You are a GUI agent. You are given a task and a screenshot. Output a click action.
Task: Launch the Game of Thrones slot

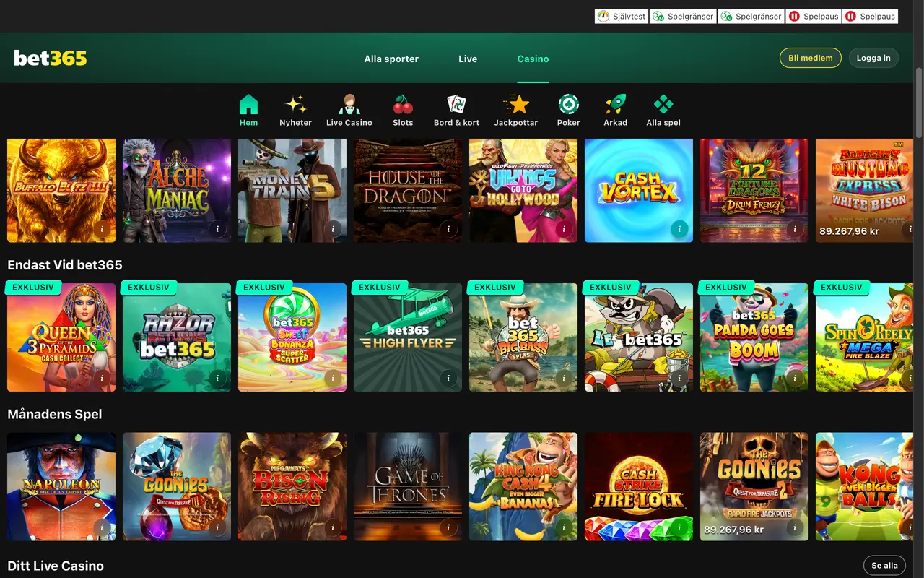pos(408,486)
